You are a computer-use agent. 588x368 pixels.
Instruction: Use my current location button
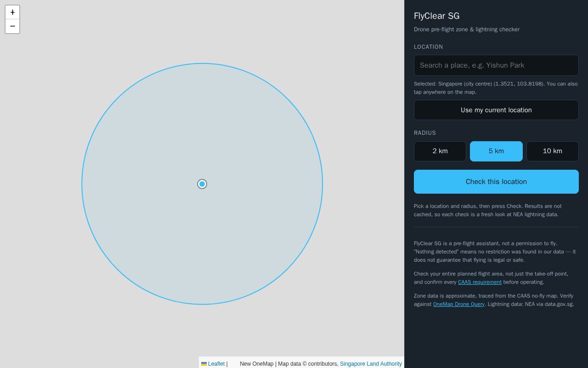pyautogui.click(x=496, y=110)
